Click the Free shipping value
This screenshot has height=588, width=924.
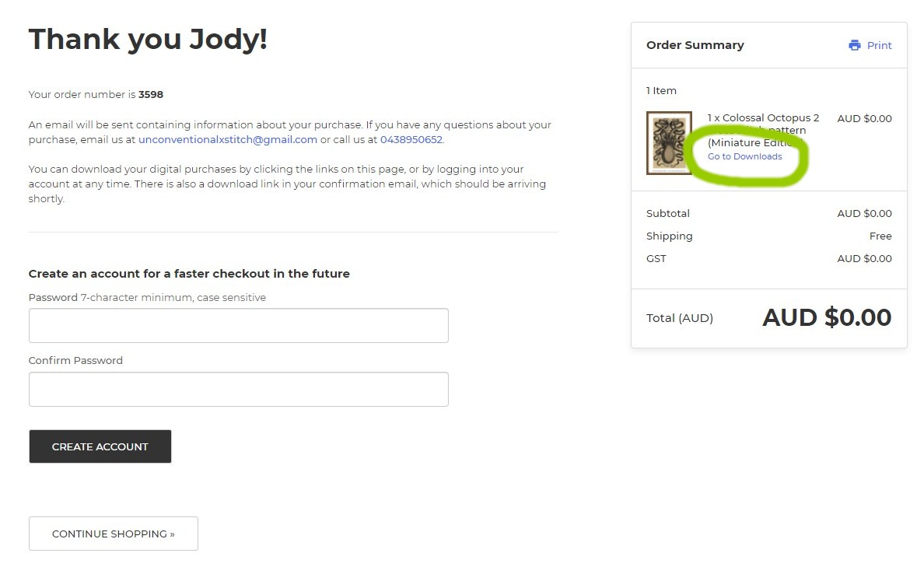(880, 236)
